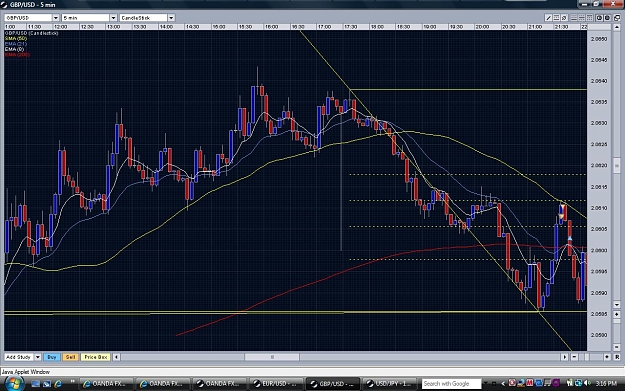Click the Switch Windows quick launch icon

pos(47,384)
